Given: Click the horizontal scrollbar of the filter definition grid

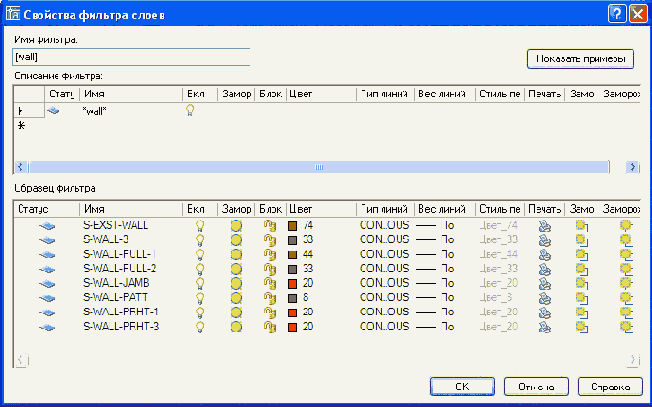Looking at the screenshot, I should (x=320, y=167).
